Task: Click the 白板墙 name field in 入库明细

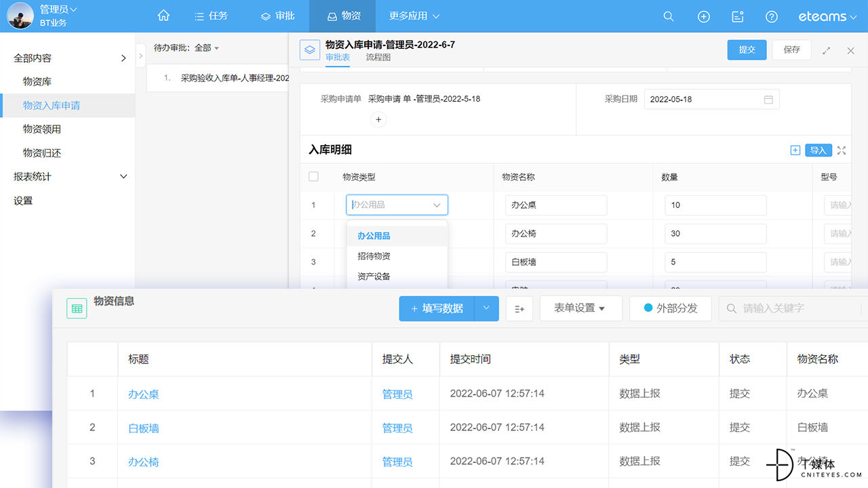Action: pyautogui.click(x=556, y=262)
